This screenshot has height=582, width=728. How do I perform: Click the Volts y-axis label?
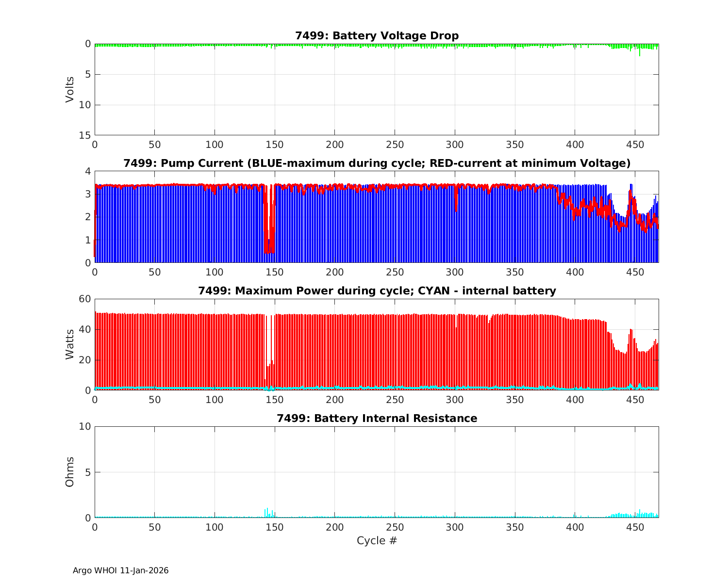tap(70, 89)
